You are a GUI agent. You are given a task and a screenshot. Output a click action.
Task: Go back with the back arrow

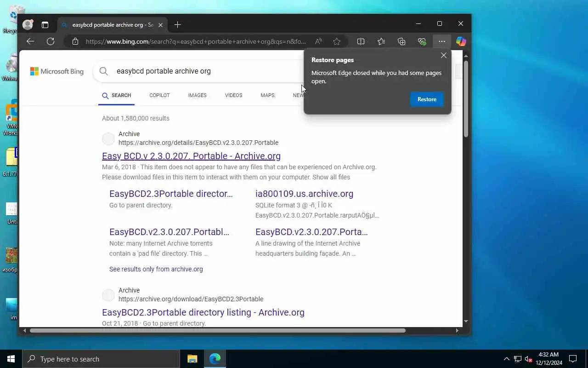tap(30, 41)
